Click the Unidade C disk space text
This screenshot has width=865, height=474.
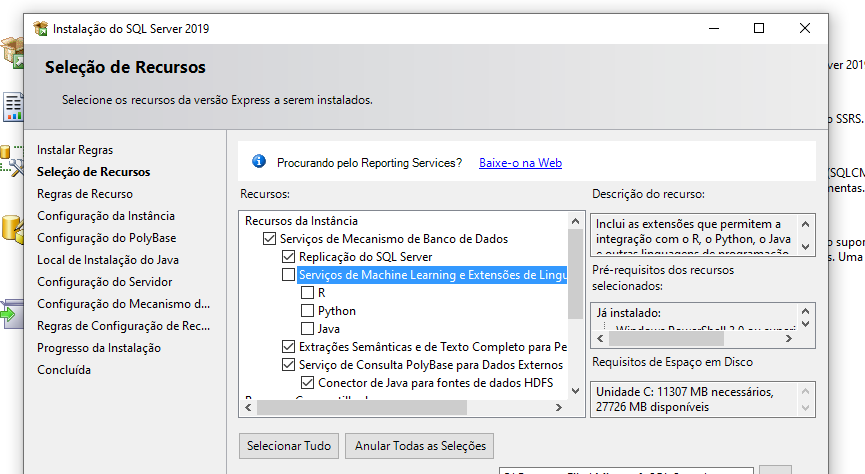pyautogui.click(x=685, y=399)
